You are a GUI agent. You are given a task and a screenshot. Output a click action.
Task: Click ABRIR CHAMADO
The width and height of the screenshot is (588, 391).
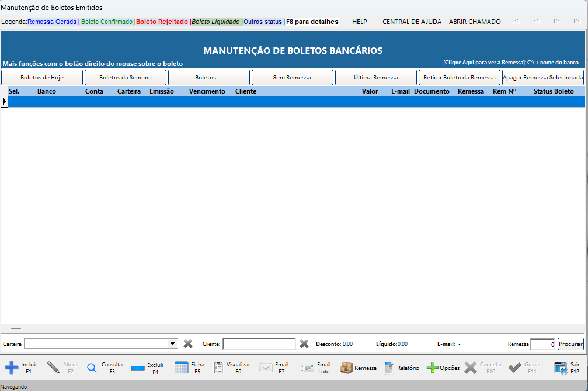(x=475, y=22)
